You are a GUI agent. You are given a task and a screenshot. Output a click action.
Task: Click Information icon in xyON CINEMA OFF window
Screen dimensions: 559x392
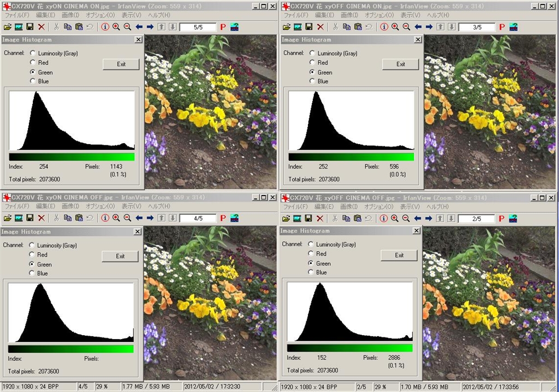click(x=105, y=218)
